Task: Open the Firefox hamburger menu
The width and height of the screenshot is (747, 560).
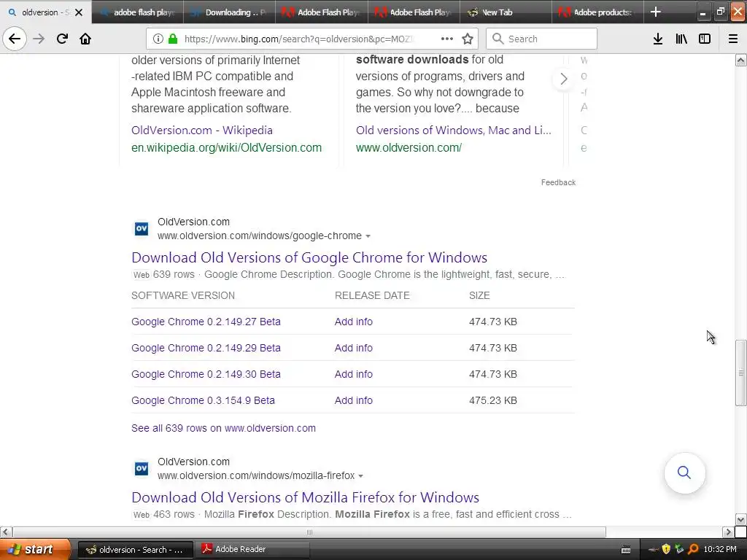Action: point(733,39)
